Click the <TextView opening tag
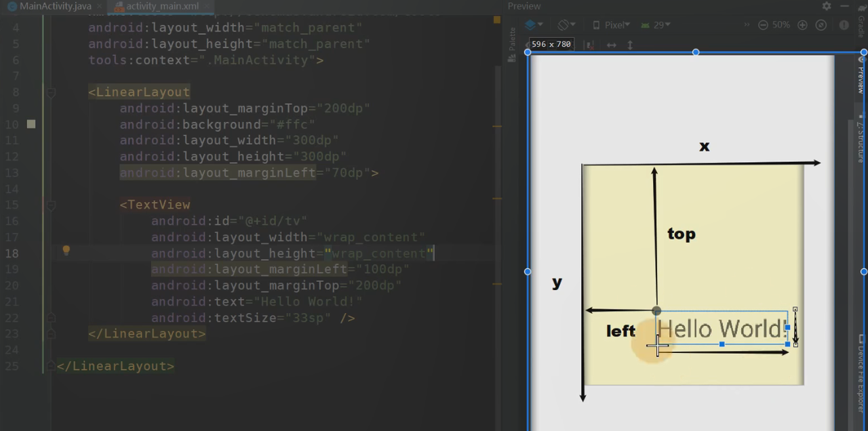Screen dimensions: 868x431 (x=155, y=205)
